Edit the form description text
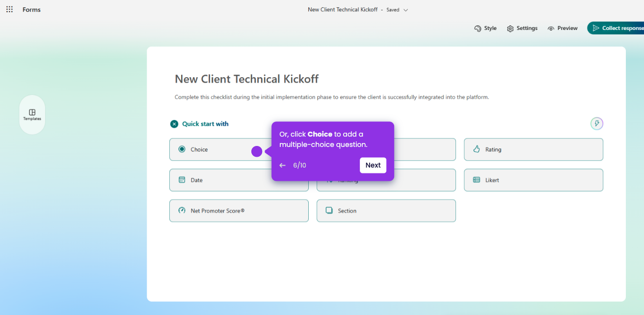Screen dimensions: 644x315 pos(332,97)
